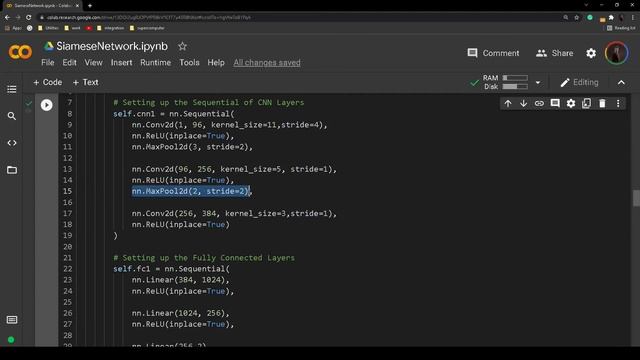Click the All changes saved link
640x360 pixels.
[267, 62]
